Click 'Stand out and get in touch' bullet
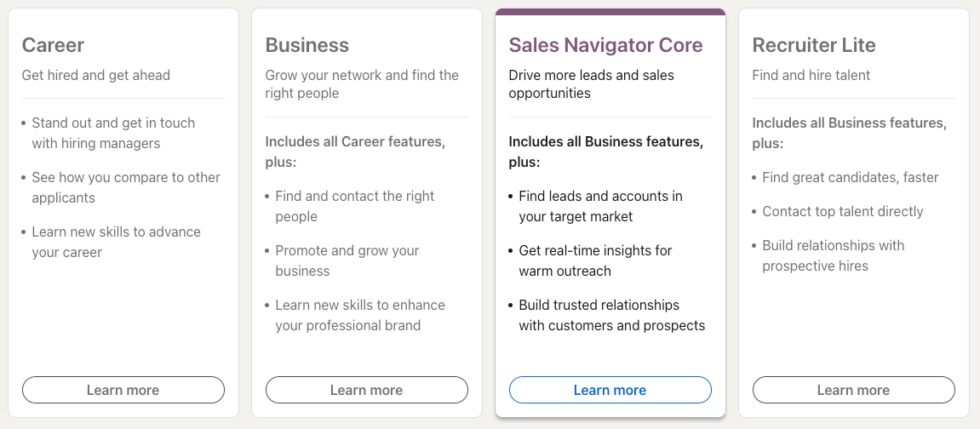The width and height of the screenshot is (980, 429). (x=113, y=133)
